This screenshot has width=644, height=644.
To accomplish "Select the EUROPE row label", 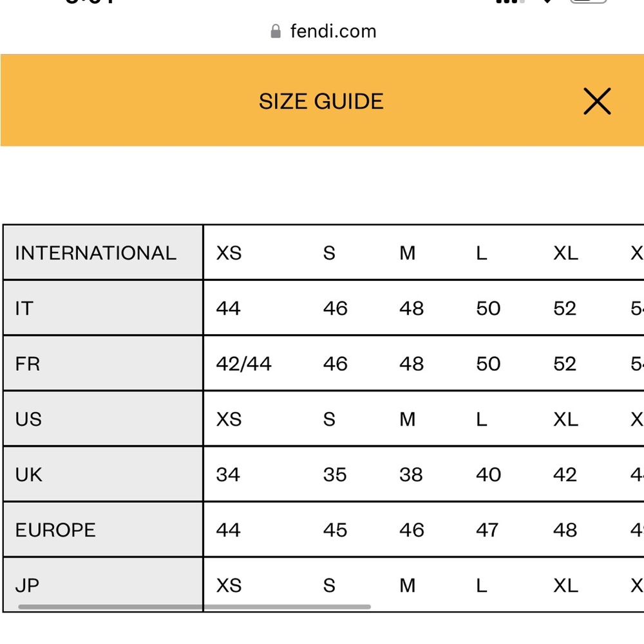I will [55, 530].
